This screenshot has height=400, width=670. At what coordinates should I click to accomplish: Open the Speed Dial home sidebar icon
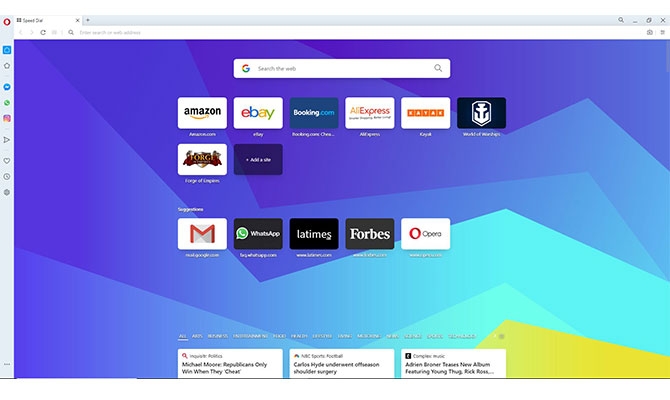(7, 50)
